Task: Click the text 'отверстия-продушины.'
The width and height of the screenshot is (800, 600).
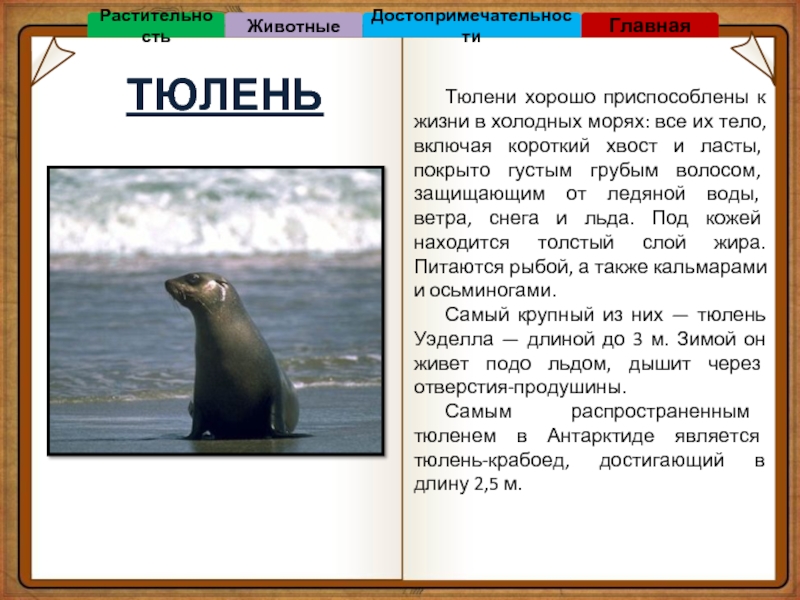Action: click(519, 387)
